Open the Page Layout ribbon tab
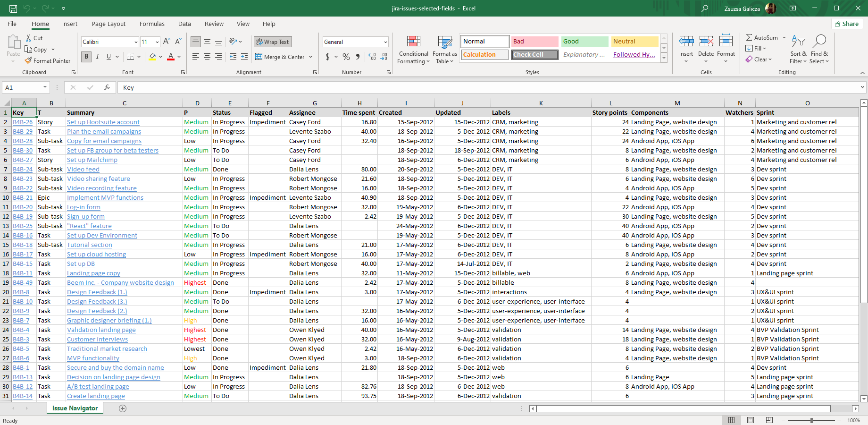 (x=108, y=24)
